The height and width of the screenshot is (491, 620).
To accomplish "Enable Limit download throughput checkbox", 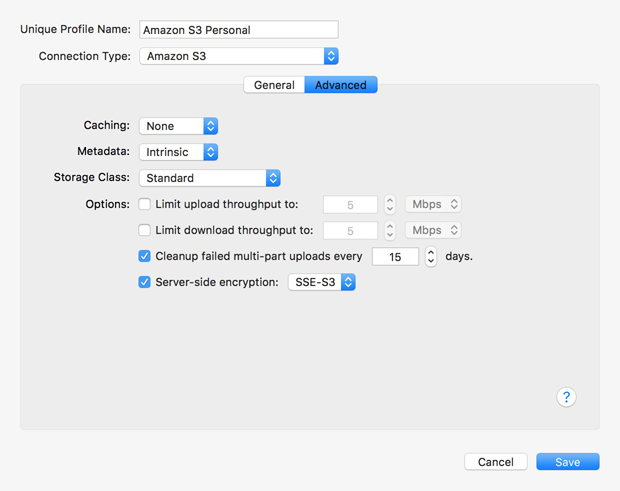I will (144, 230).
